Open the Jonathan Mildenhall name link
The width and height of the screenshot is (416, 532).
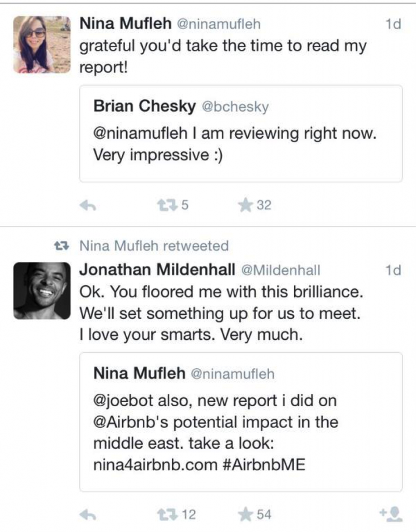(x=157, y=270)
